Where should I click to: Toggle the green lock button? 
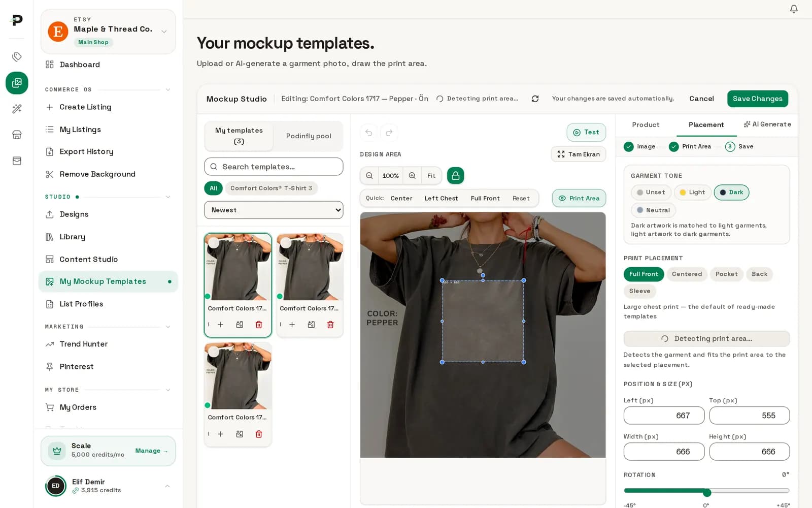456,176
